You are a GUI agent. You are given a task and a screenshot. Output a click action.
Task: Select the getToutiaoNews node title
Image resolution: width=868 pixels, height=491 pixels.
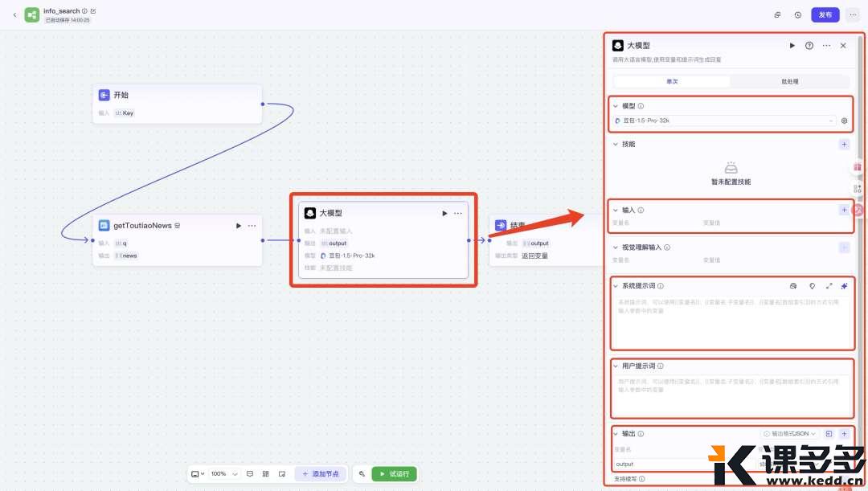point(142,225)
